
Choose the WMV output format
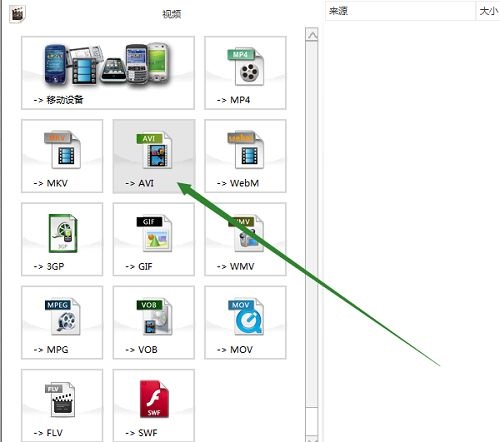[x=245, y=239]
